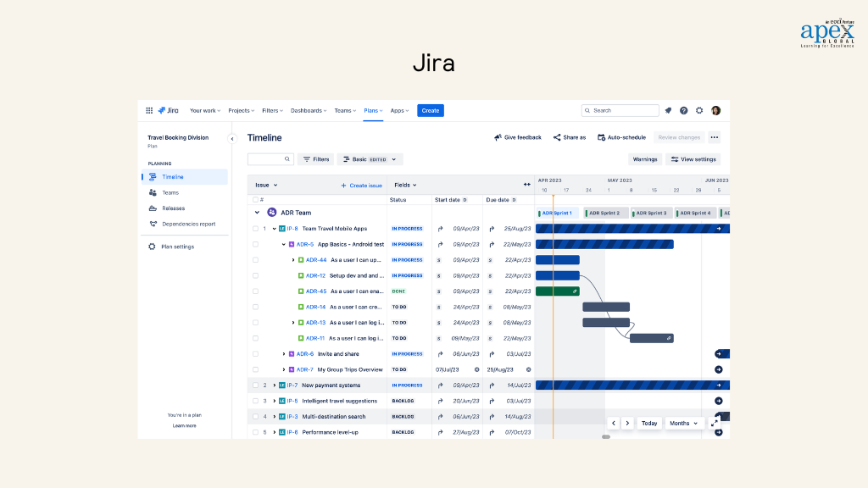This screenshot has width=868, height=488.
Task: Click the ADR Team avatar icon
Action: tap(272, 213)
